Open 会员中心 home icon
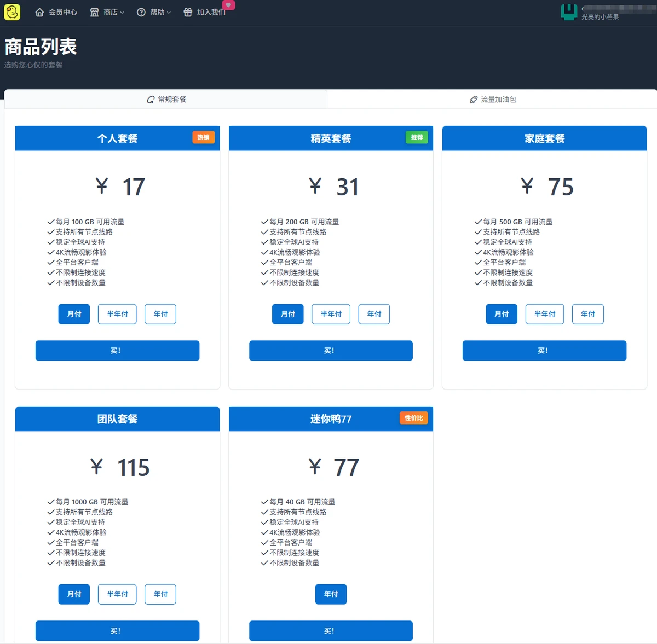Screen dimensions: 657x644 pos(39,12)
